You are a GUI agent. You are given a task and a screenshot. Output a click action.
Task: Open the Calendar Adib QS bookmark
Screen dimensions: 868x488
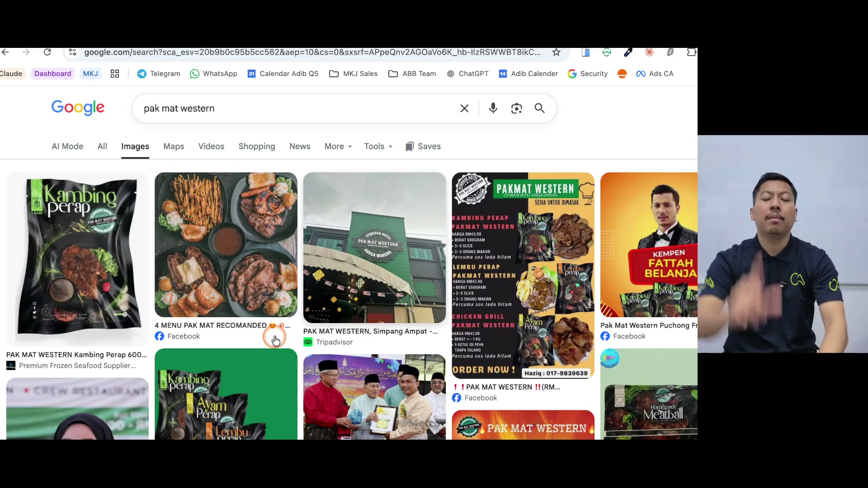283,74
